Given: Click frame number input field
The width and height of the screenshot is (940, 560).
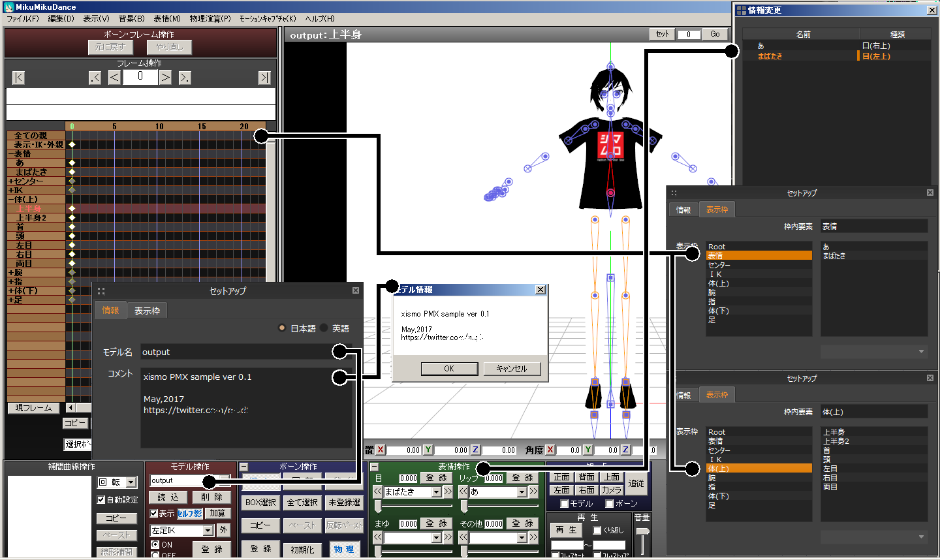Looking at the screenshot, I should pos(140,77).
